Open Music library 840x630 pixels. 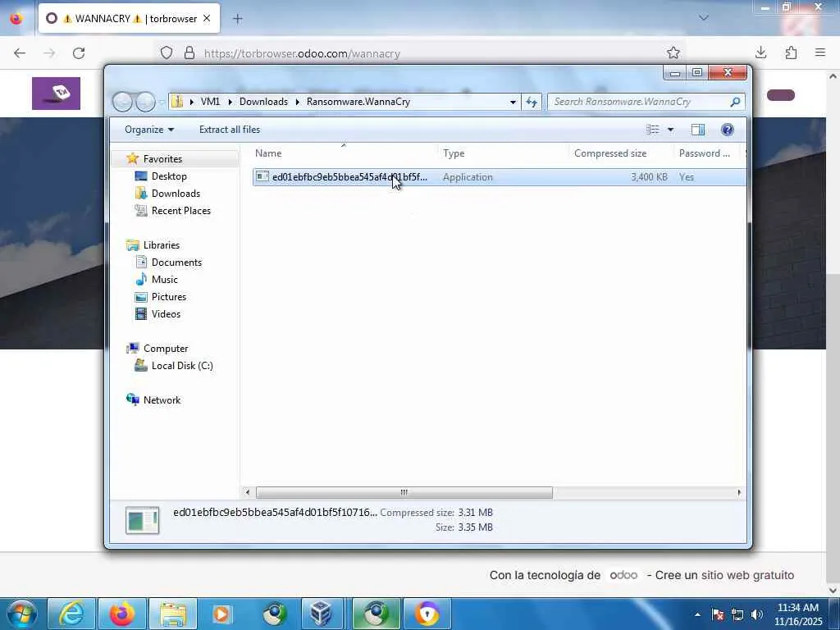(x=164, y=280)
